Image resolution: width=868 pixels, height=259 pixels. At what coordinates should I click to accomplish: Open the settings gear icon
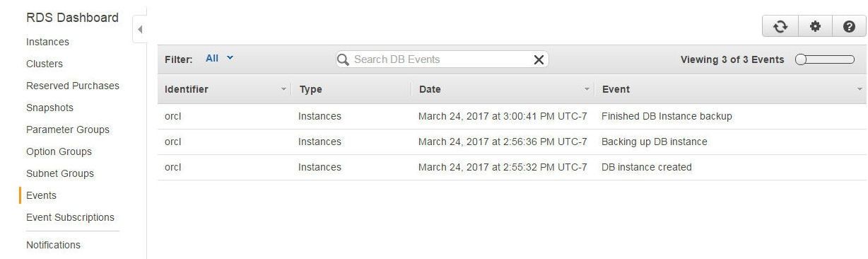tap(815, 27)
